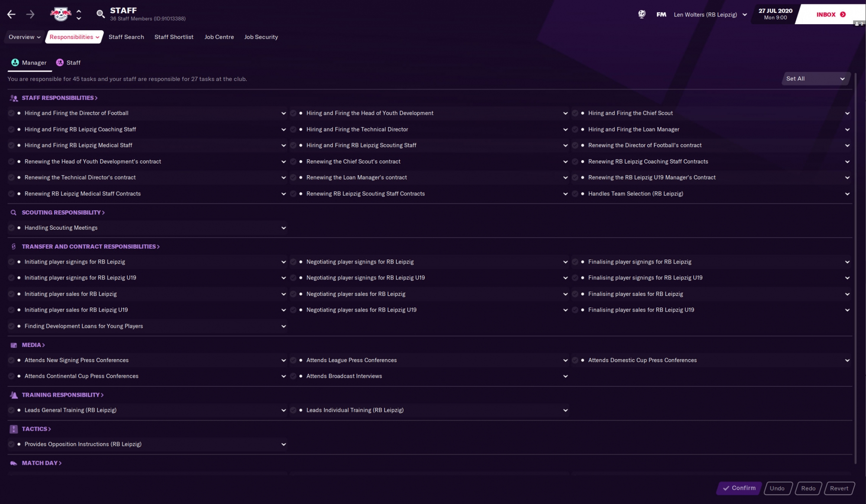Image resolution: width=866 pixels, height=504 pixels.
Task: Toggle checkbox for Hiring and Firing the Director of Football
Action: [x=11, y=113]
